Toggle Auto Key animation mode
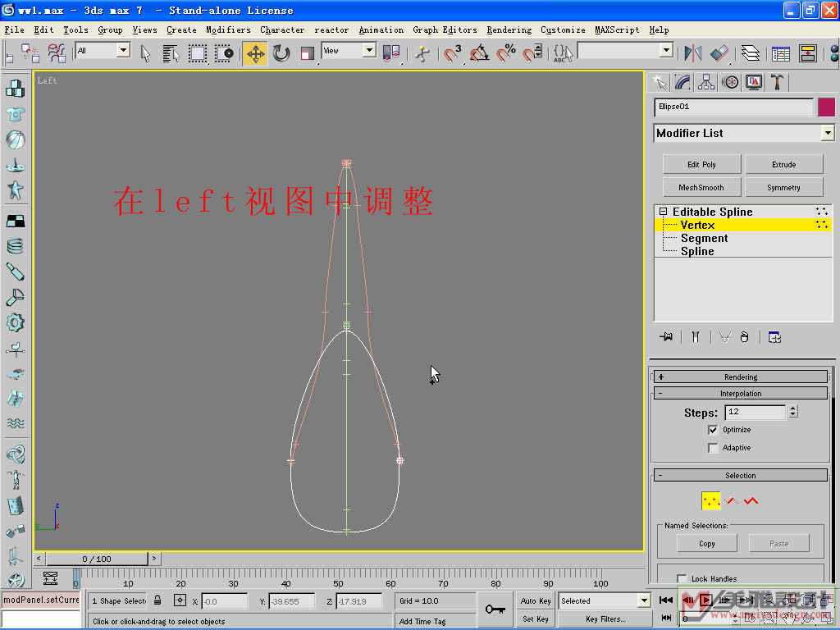840x630 pixels. 535,601
